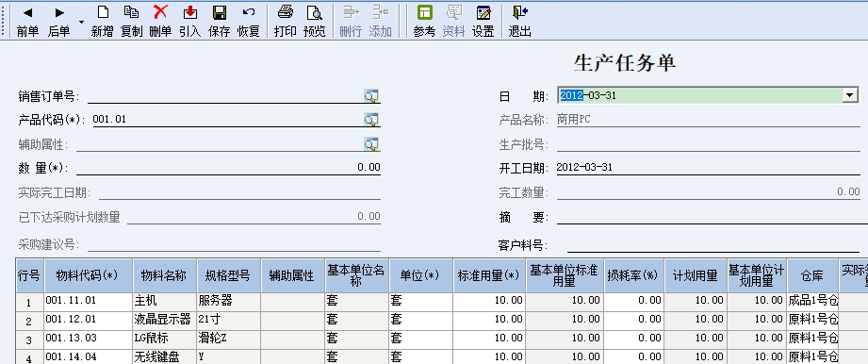Click the 数量 input field
This screenshot has height=364, width=868.
click(229, 167)
